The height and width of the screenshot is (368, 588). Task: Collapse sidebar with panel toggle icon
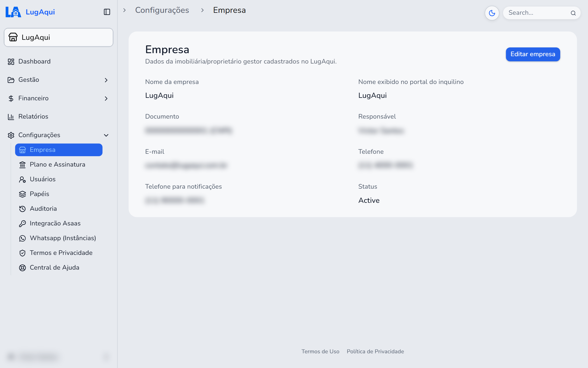pyautogui.click(x=107, y=12)
